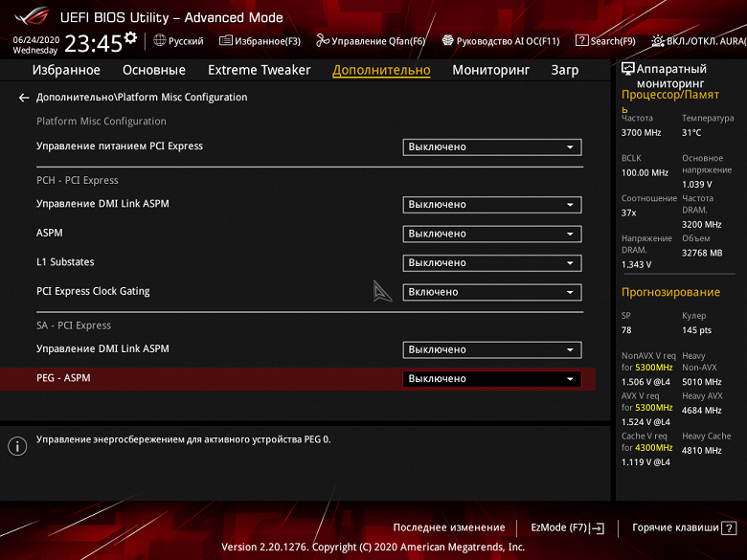747x560 pixels.
Task: Click the back arrow in the breadcrumb
Action: point(24,98)
